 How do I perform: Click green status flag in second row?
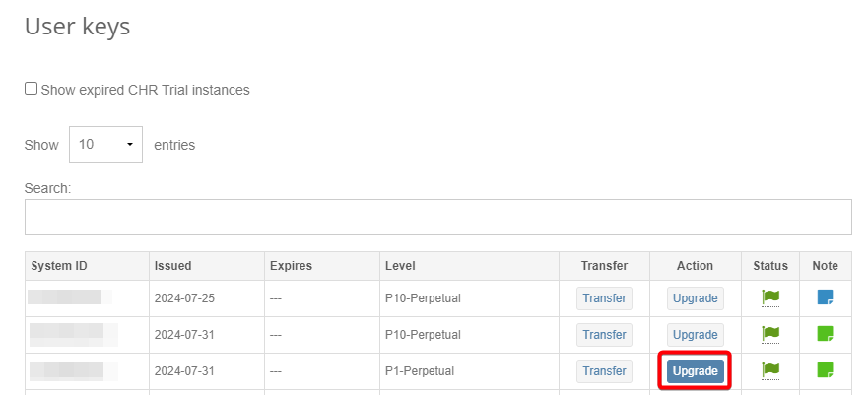pos(770,334)
